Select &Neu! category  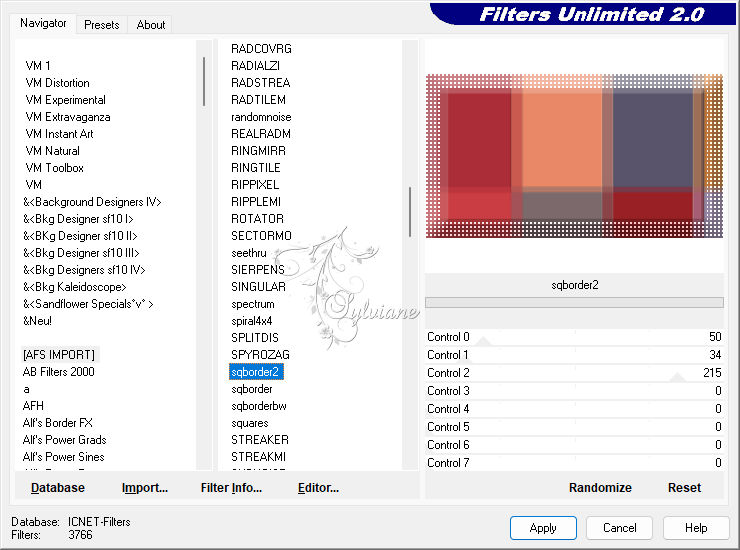[x=37, y=321]
